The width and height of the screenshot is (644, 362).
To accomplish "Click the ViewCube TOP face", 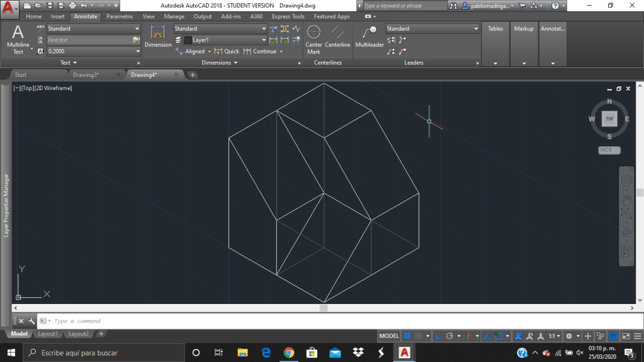I will (609, 119).
